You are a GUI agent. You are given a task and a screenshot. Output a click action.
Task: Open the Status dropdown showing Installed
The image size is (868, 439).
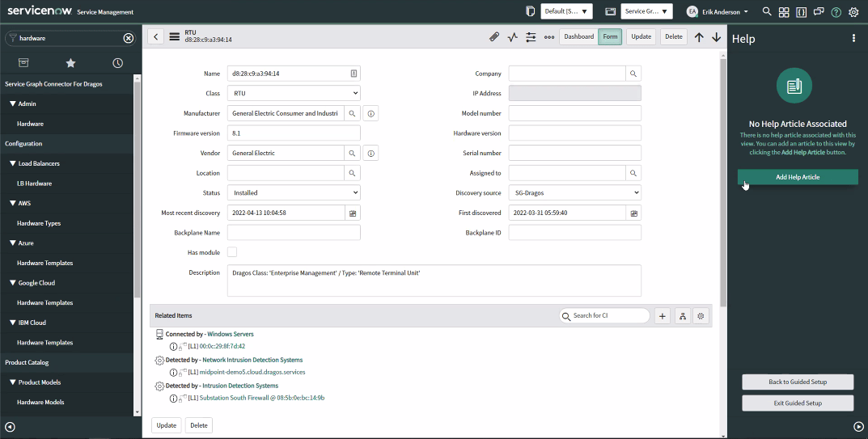(x=294, y=193)
